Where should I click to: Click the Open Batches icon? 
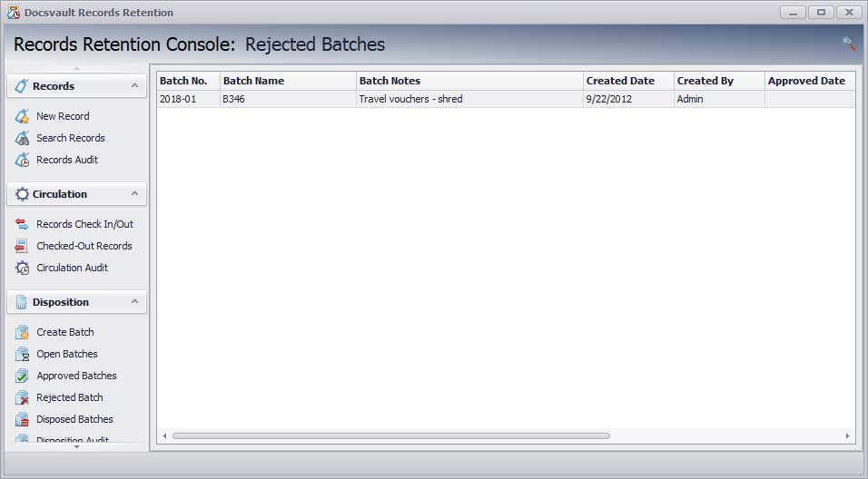[x=22, y=354]
